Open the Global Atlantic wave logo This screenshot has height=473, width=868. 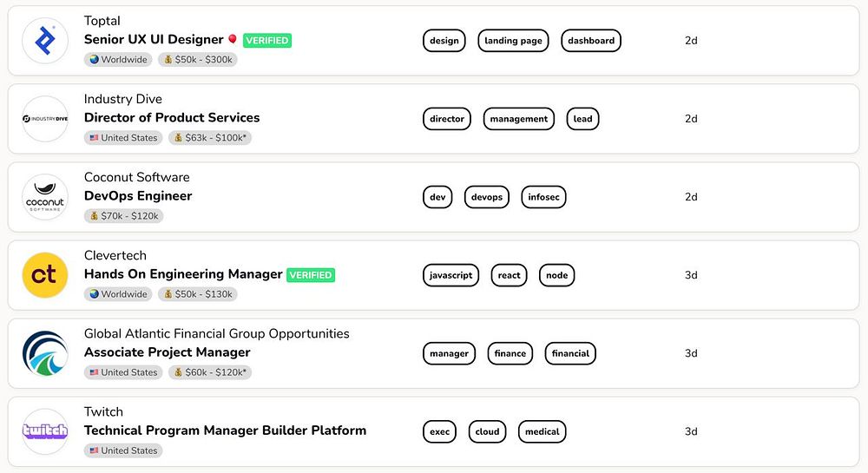point(45,353)
